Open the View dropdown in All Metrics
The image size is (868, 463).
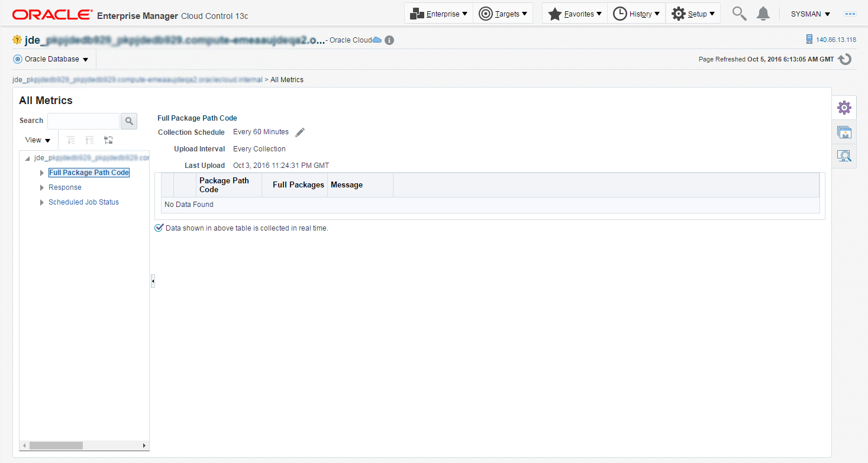pos(38,140)
